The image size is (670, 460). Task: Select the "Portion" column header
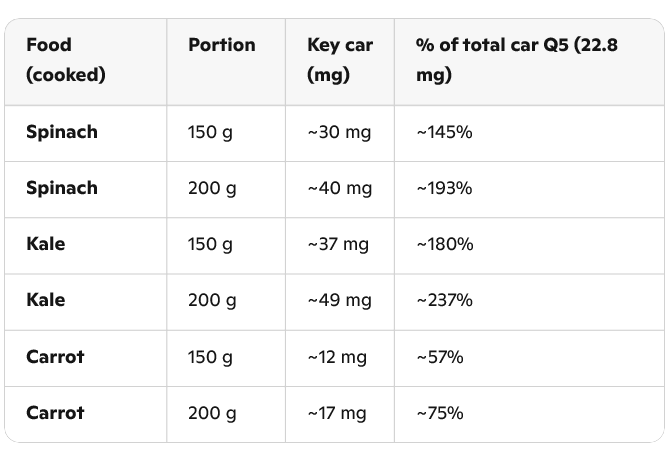click(x=221, y=45)
